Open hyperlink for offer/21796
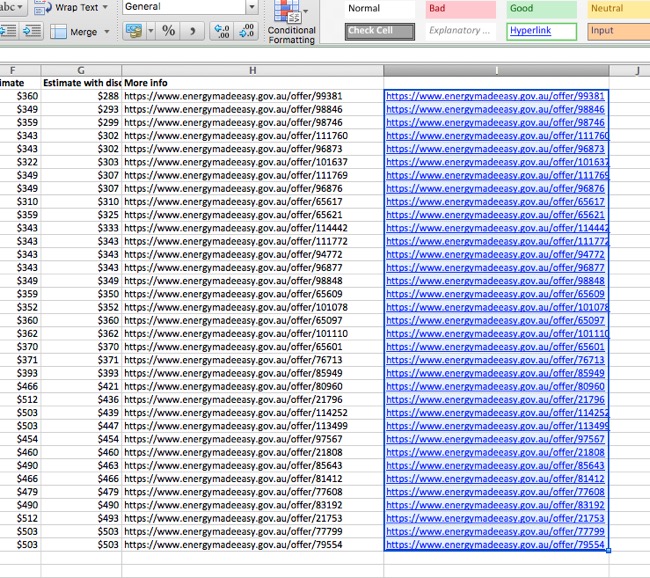The image size is (650, 578). click(x=495, y=400)
